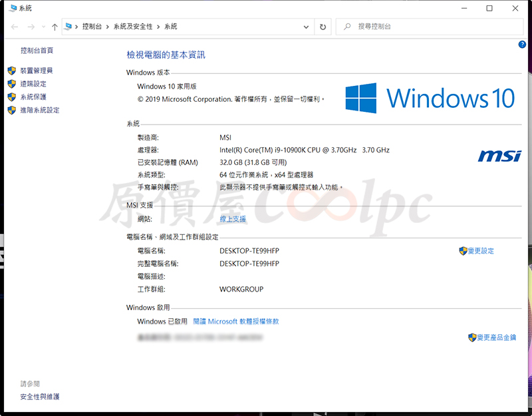Click the Forward navigation arrow
The width and height of the screenshot is (532, 416).
tap(31, 27)
